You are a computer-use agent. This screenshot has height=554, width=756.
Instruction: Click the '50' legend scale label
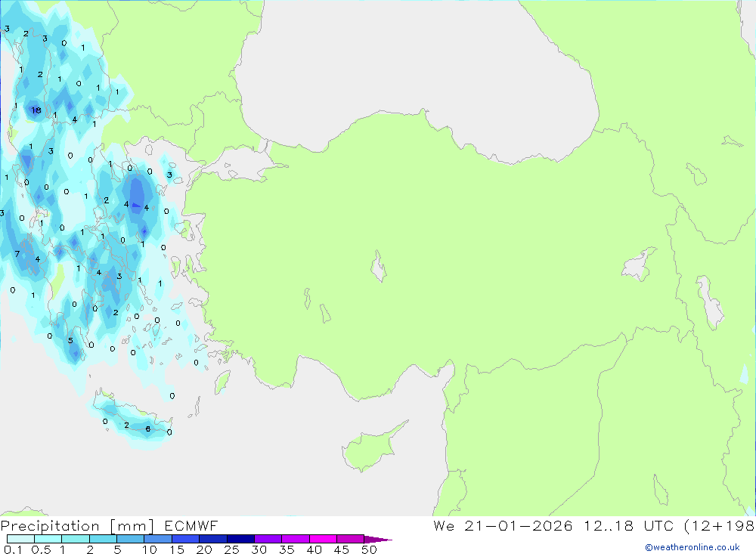tap(369, 549)
